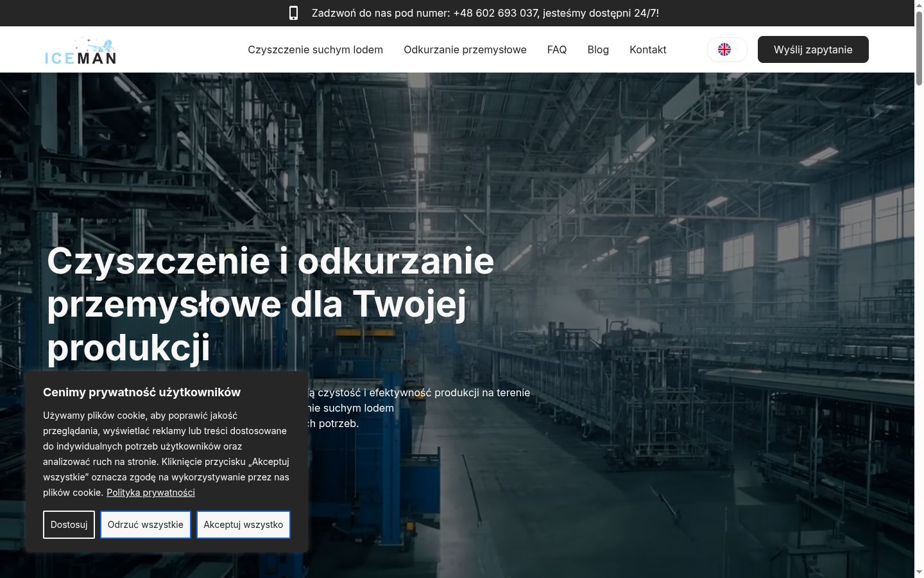Viewport: 924px width, 578px height.
Task: Click the Wyślij zapytanie button
Action: click(x=813, y=49)
